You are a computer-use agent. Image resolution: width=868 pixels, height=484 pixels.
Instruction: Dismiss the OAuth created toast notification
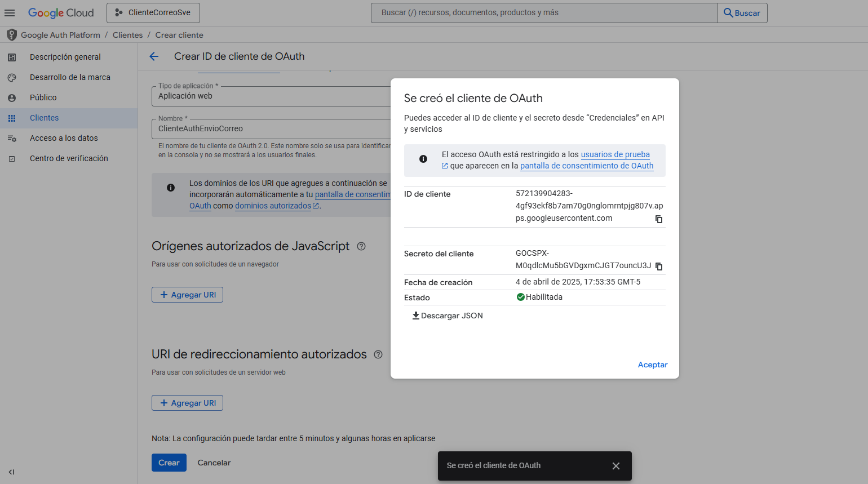pos(615,466)
